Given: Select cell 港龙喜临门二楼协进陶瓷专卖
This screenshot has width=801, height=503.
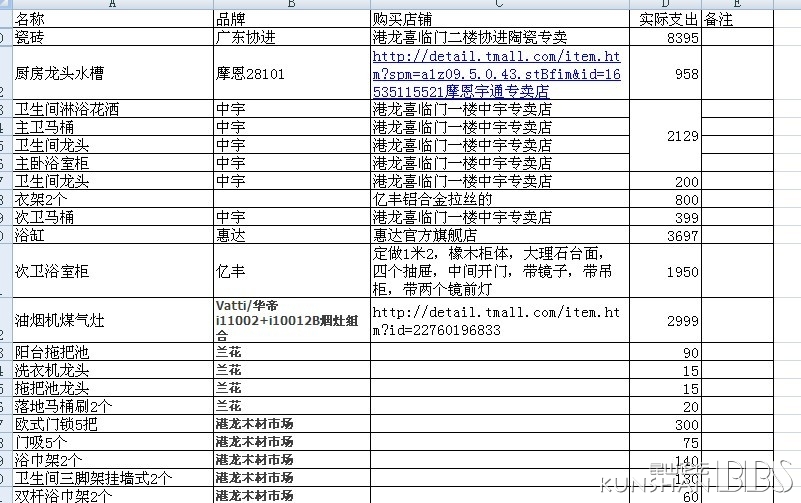Looking at the screenshot, I should [500, 37].
